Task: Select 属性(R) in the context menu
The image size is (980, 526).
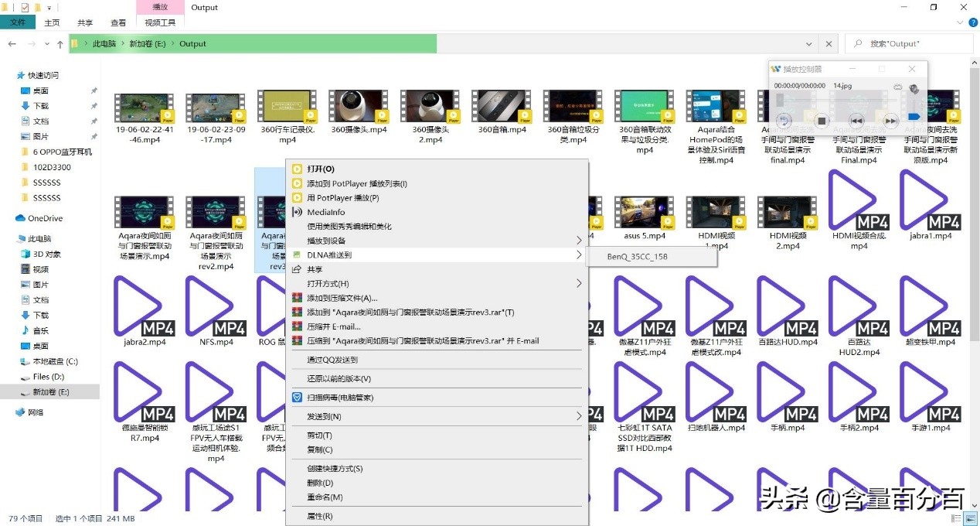Action: click(x=319, y=516)
